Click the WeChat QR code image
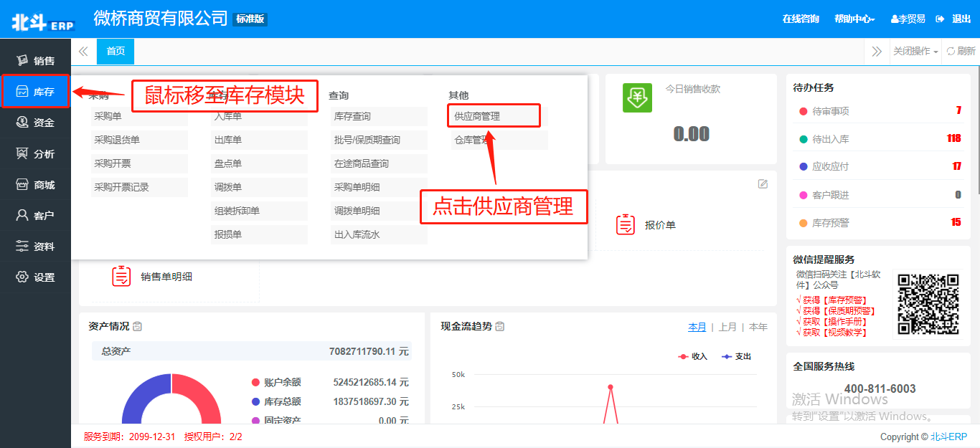 [x=928, y=303]
